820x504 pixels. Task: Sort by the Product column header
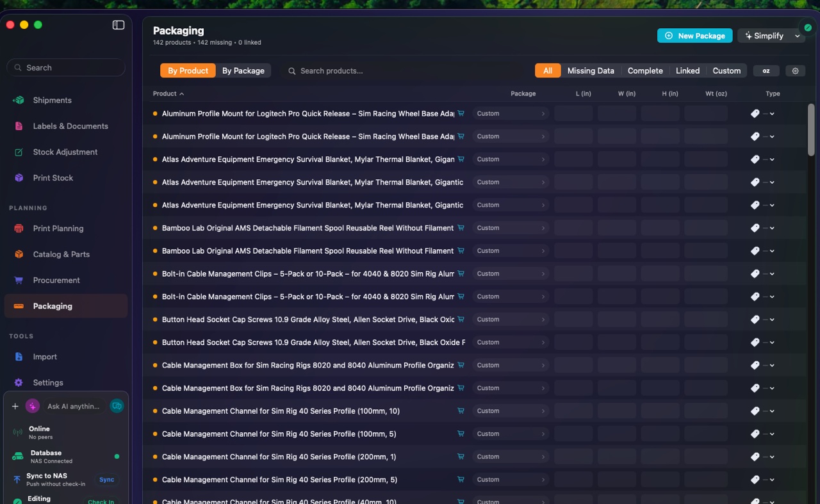tap(168, 93)
